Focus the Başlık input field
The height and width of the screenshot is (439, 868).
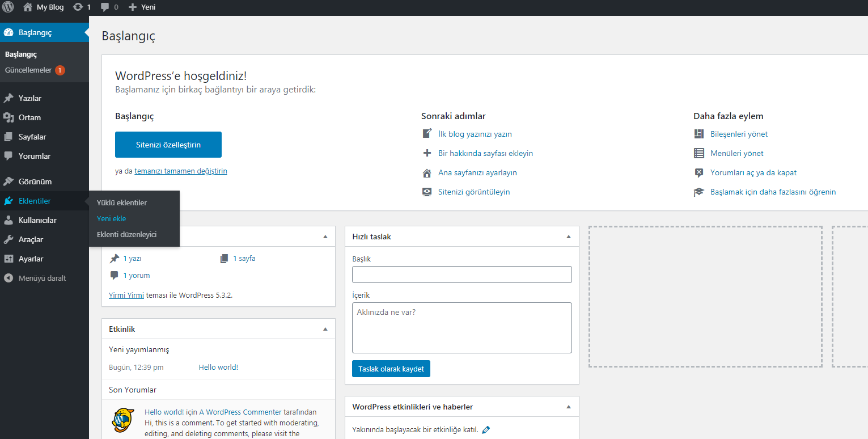462,275
